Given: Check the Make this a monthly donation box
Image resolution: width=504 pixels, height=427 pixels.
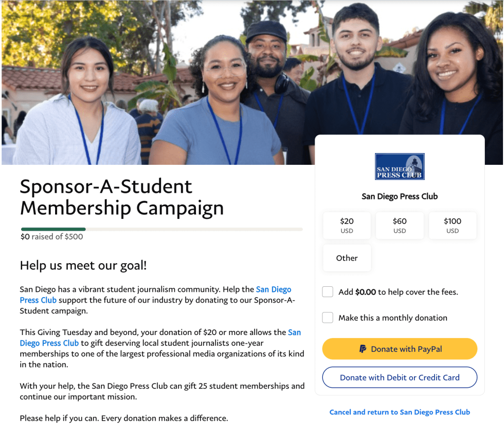Looking at the screenshot, I should click(328, 318).
